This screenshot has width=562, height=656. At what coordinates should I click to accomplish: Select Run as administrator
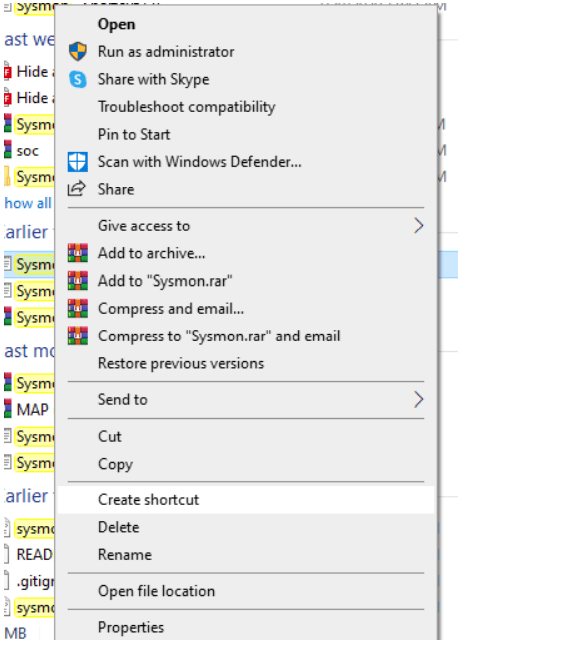[x=246, y=52]
